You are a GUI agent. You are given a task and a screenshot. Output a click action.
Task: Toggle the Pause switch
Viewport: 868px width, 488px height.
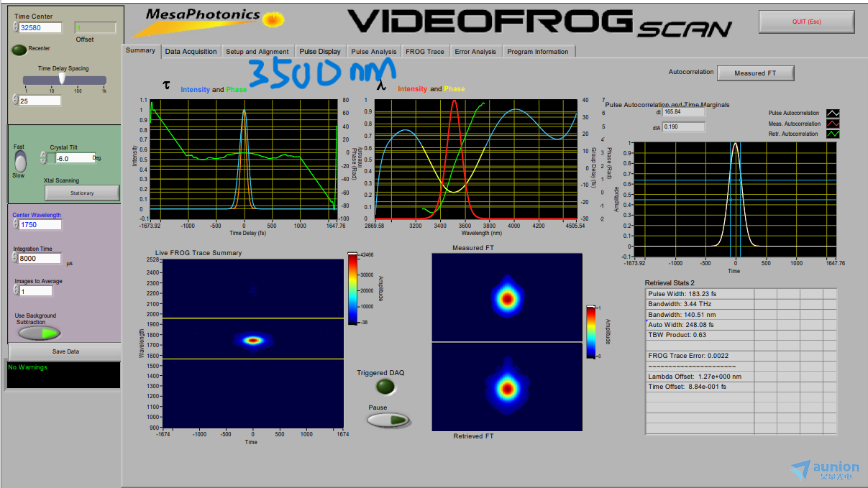click(389, 420)
